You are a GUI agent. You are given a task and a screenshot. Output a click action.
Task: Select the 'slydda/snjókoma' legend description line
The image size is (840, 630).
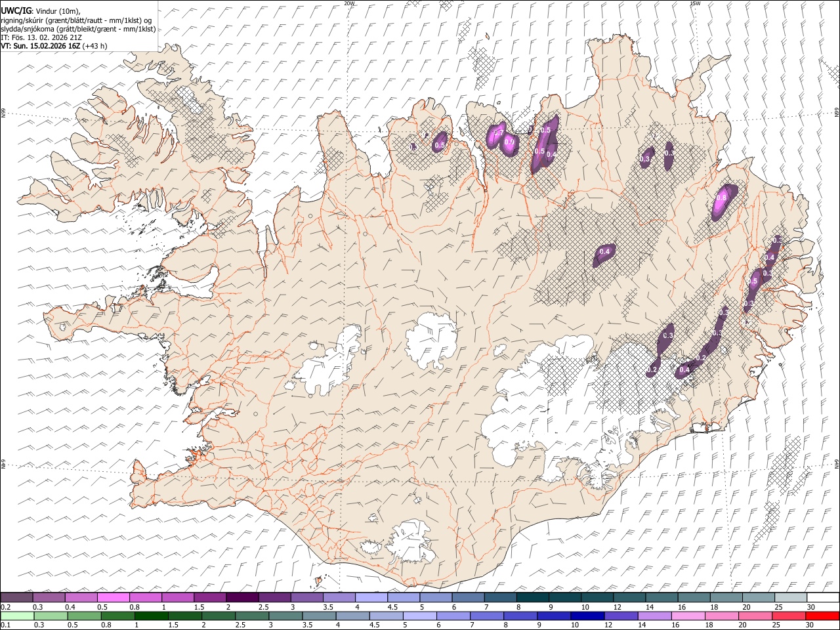click(78, 29)
